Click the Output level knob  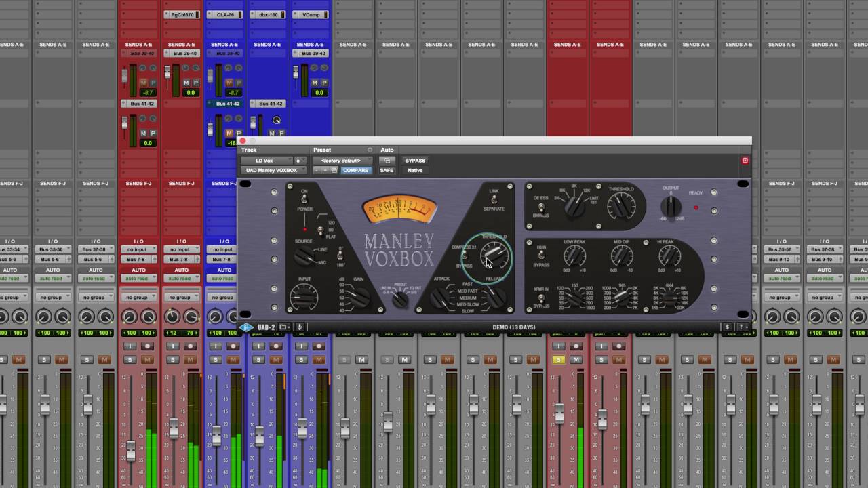coord(671,207)
